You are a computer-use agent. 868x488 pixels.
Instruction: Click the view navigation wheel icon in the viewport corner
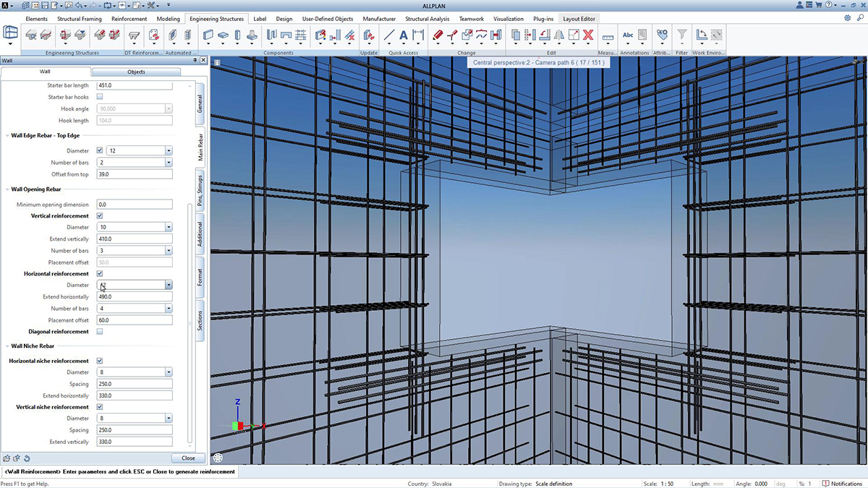218,457
